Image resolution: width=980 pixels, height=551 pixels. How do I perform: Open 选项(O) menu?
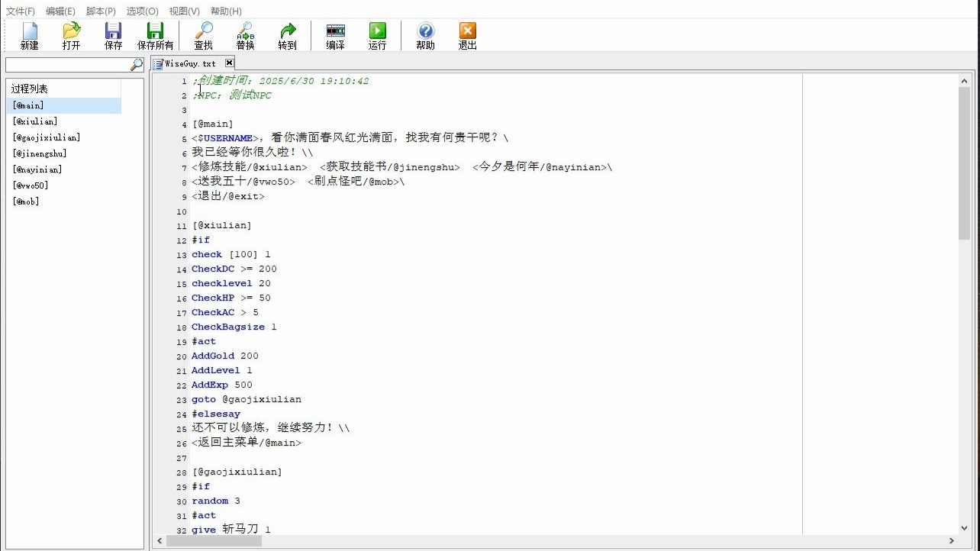(143, 11)
